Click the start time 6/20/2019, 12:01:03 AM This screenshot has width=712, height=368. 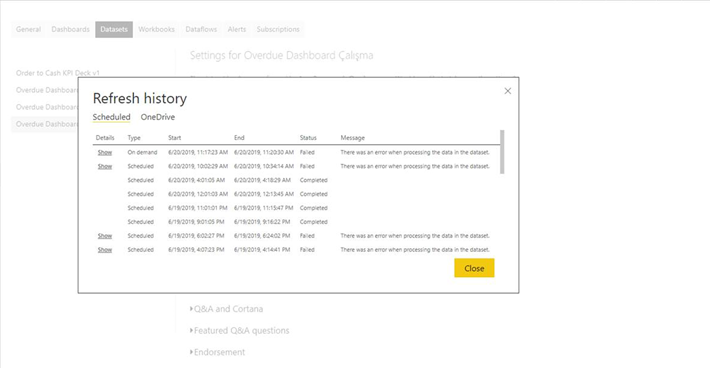click(x=198, y=194)
